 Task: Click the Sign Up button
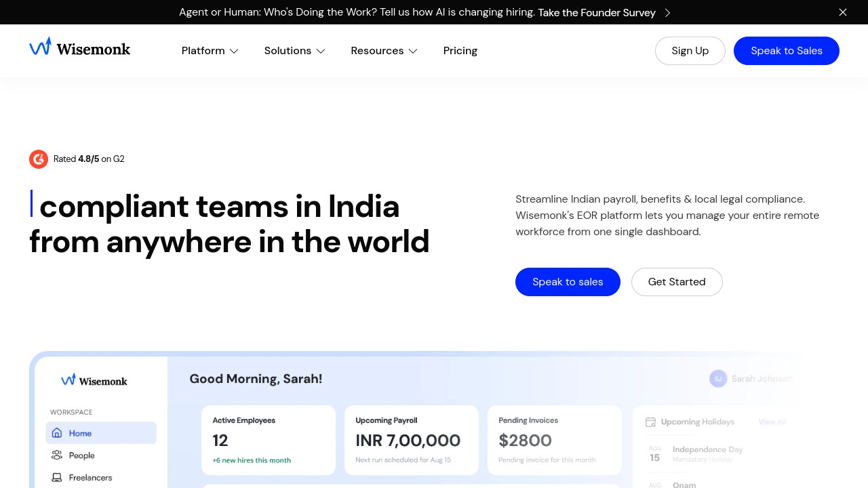click(690, 51)
